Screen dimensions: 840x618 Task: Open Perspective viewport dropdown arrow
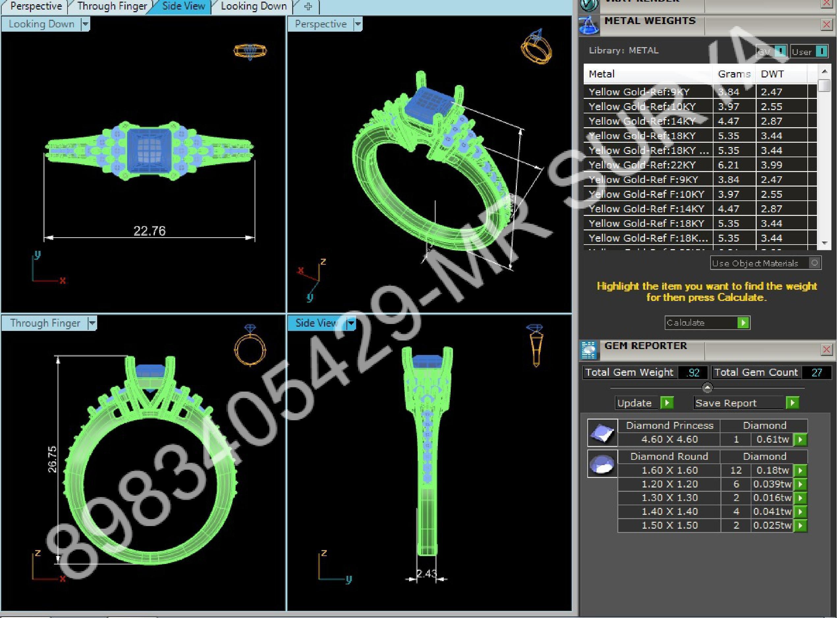(358, 24)
